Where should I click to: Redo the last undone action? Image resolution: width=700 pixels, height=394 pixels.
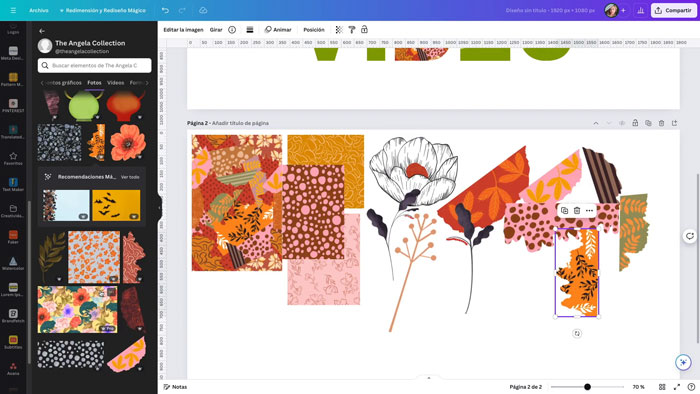tap(182, 10)
